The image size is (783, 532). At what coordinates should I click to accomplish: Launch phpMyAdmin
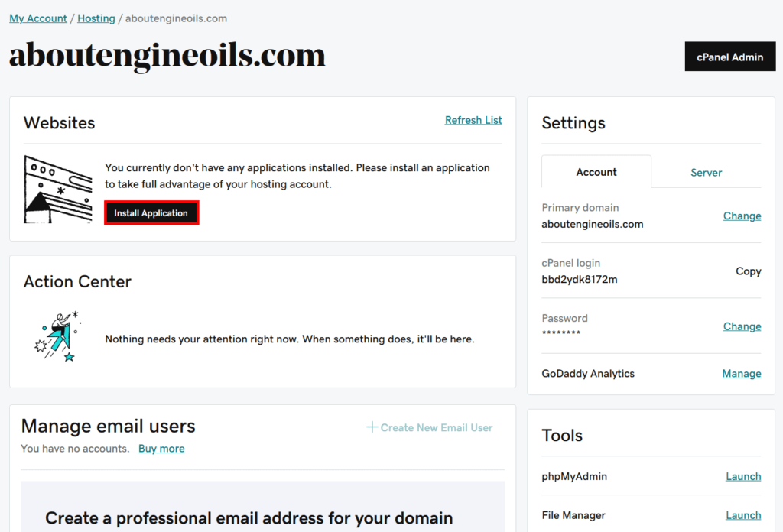tap(743, 477)
